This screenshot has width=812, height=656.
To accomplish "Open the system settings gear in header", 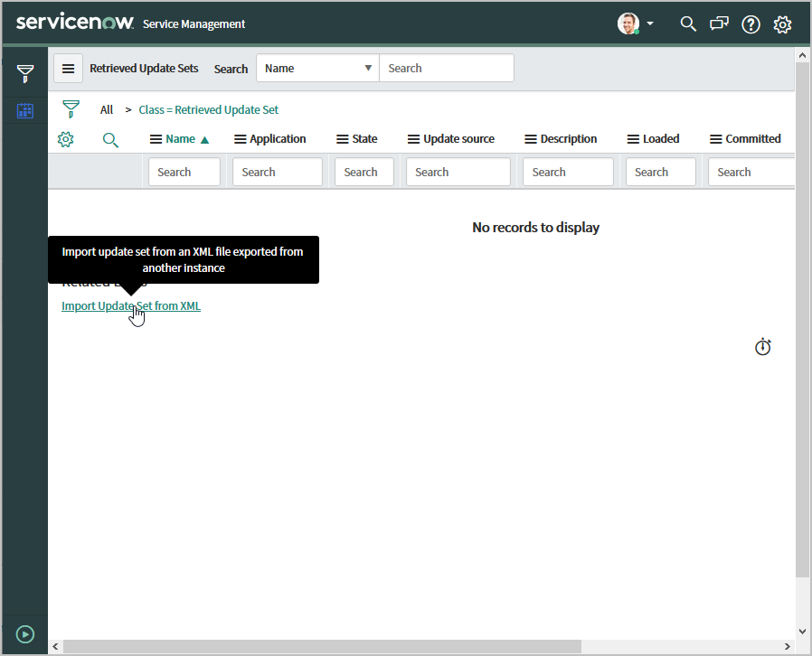I will coord(782,24).
